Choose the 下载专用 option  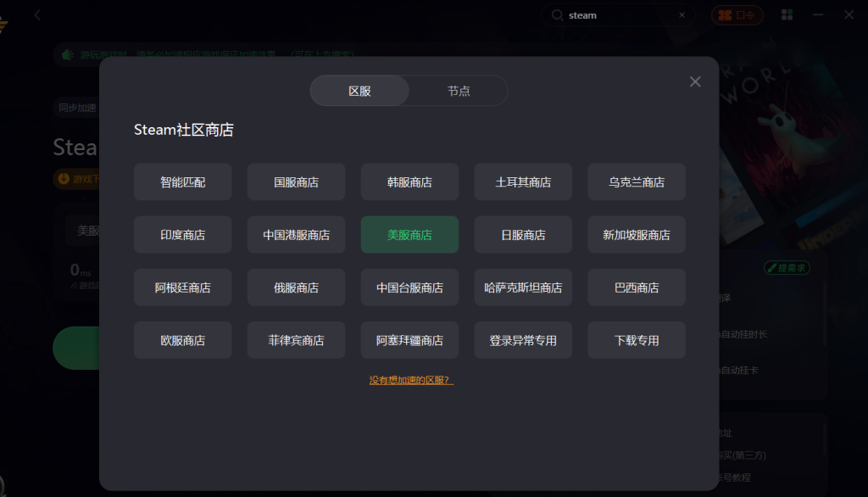click(637, 339)
